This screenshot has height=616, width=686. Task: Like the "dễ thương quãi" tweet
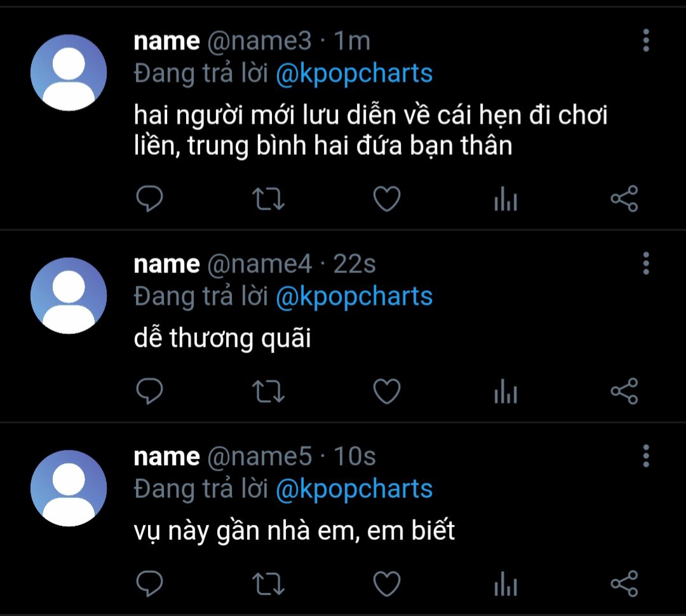click(x=386, y=391)
